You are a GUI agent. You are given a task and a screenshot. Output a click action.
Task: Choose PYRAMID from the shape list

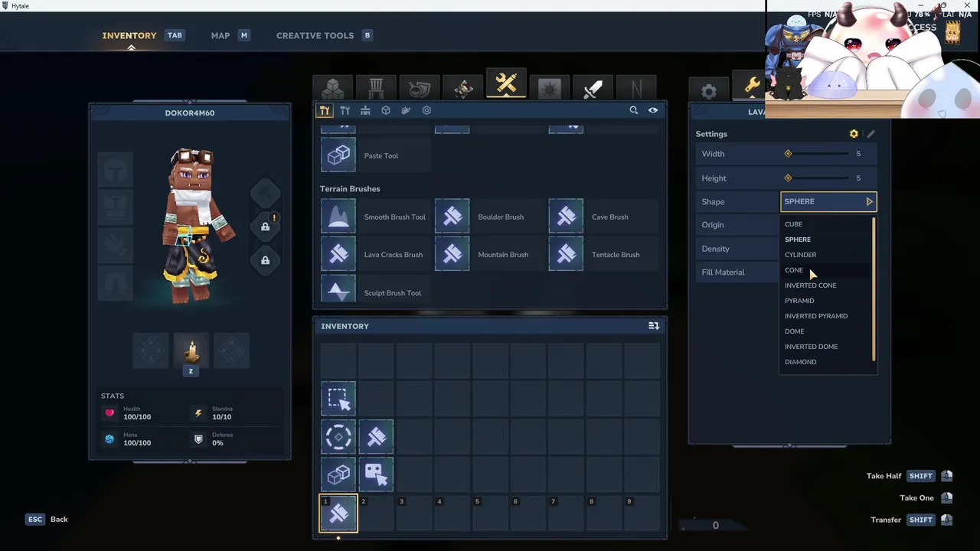tap(799, 301)
